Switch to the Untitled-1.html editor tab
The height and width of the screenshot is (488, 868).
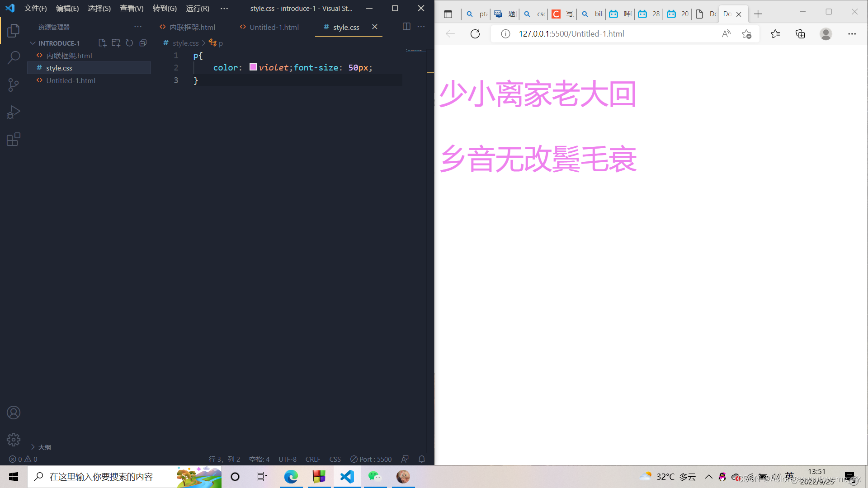point(274,27)
